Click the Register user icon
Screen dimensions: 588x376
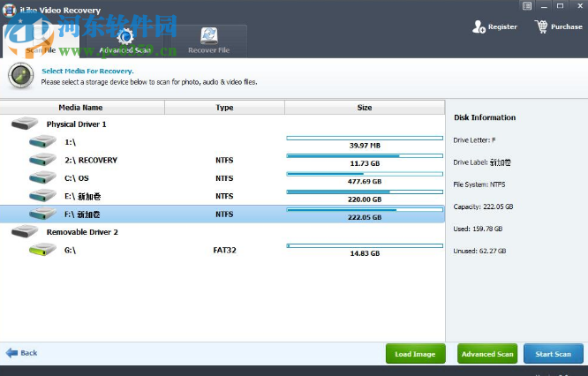click(479, 26)
